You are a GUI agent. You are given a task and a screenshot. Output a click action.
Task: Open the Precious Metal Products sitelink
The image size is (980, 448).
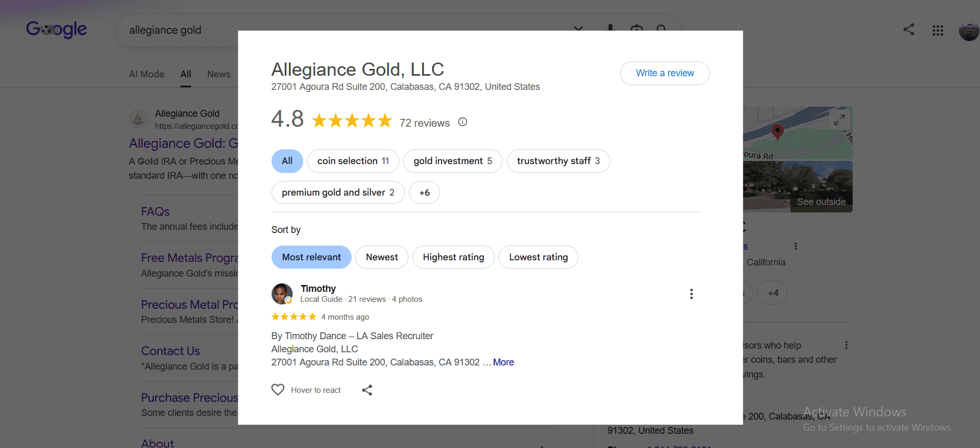[x=189, y=304]
